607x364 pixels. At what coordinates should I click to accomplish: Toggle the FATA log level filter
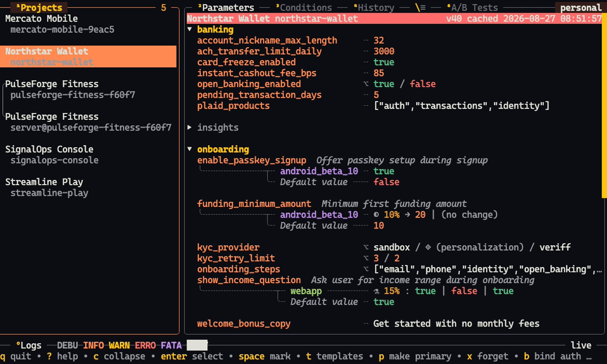pos(171,345)
